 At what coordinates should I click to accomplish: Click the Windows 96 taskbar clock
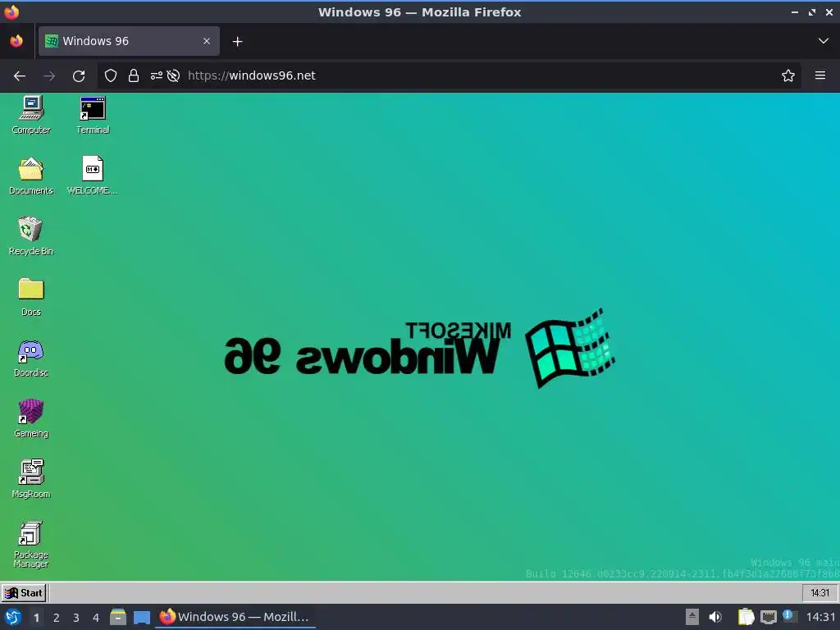819,593
